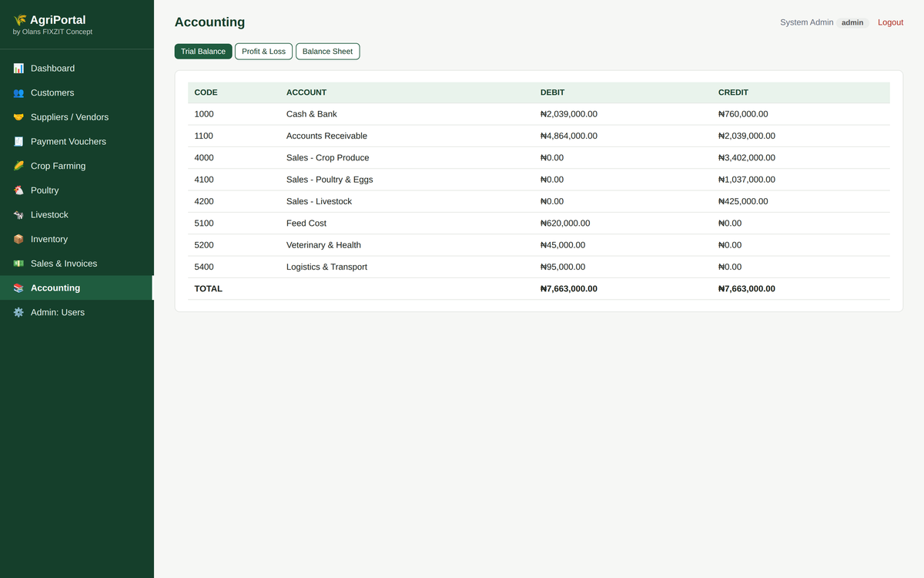
Task: Navigate to Payment Vouchers
Action: tap(77, 142)
